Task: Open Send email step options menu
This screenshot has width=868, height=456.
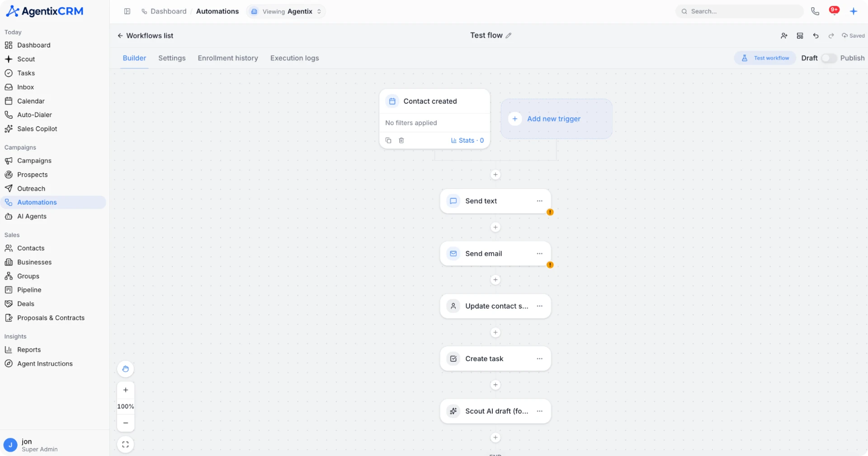Action: (539, 254)
